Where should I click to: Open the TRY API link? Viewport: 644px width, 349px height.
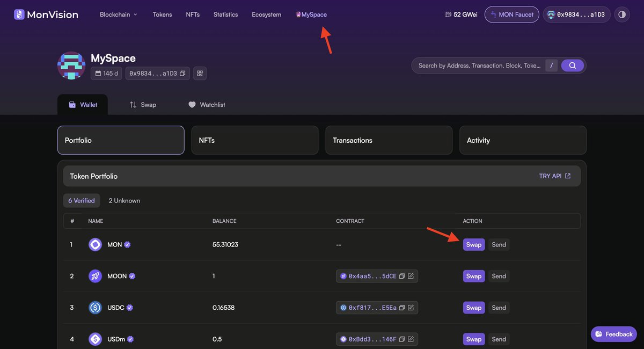[x=555, y=176]
